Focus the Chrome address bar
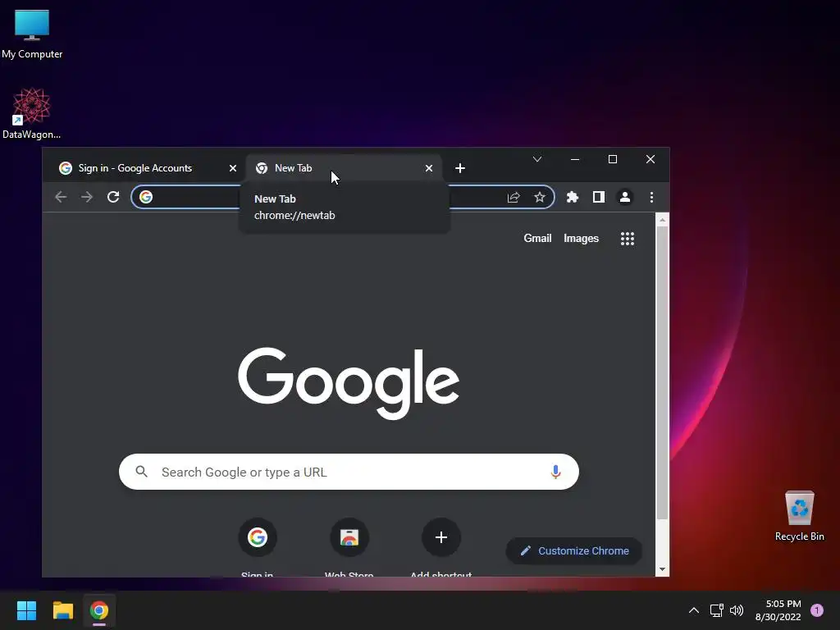Image resolution: width=840 pixels, height=630 pixels. pos(343,197)
